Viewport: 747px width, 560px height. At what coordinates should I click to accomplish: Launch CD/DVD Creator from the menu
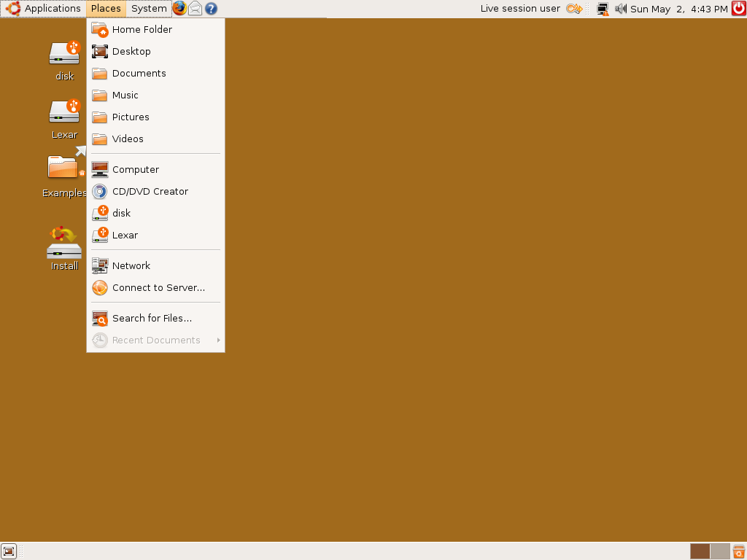point(156,192)
